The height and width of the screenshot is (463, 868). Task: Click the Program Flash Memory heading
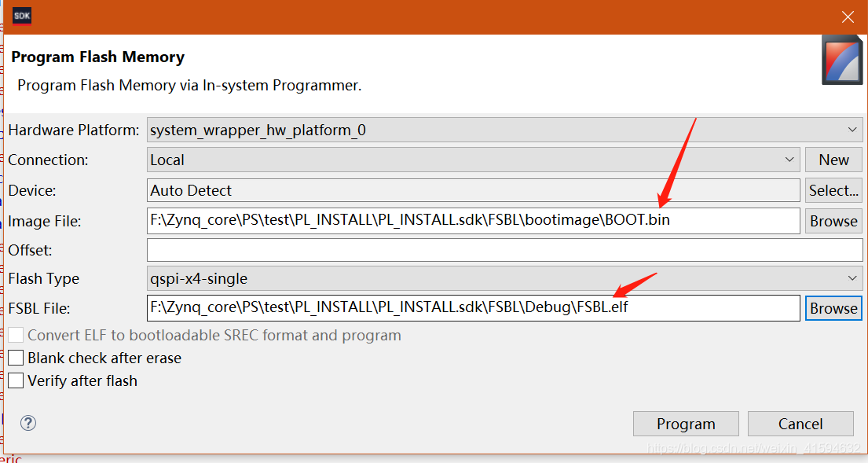tap(98, 57)
